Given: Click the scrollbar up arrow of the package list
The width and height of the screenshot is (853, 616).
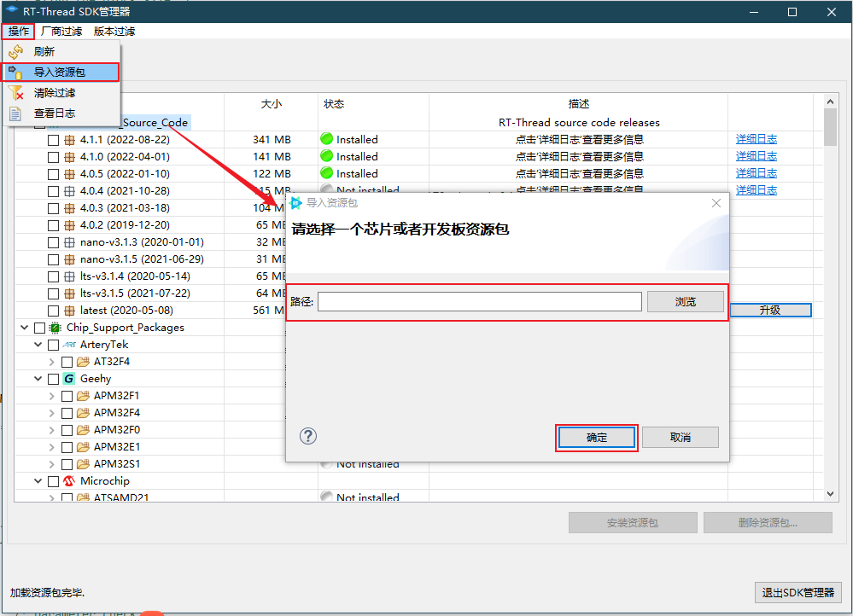Looking at the screenshot, I should pyautogui.click(x=830, y=102).
